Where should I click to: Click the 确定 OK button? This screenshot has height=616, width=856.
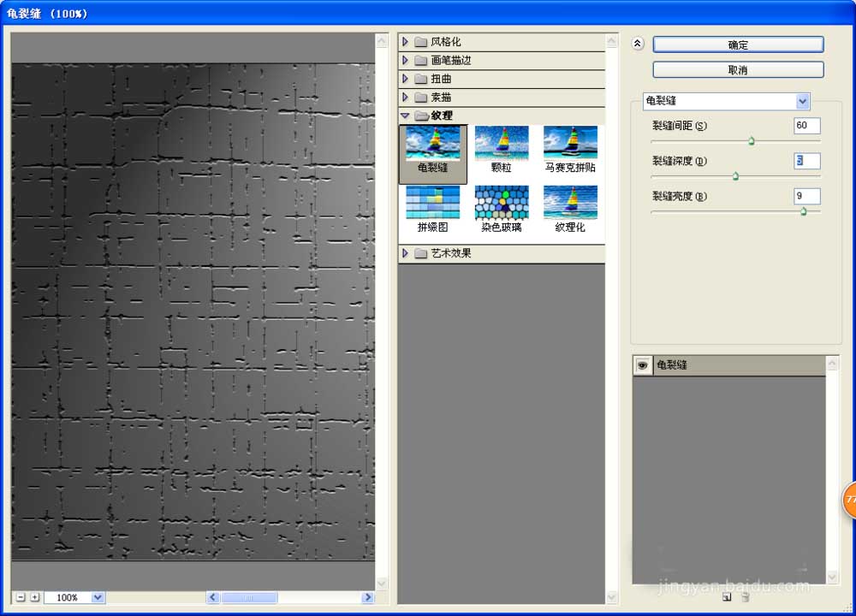point(737,44)
